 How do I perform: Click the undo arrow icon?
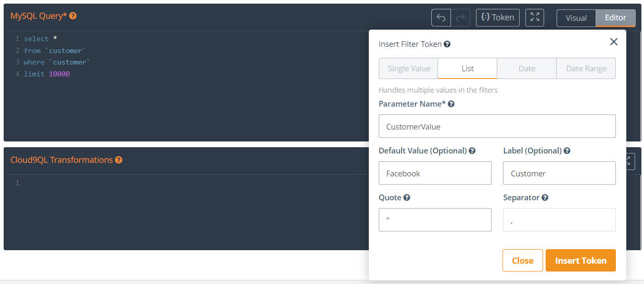[x=441, y=18]
